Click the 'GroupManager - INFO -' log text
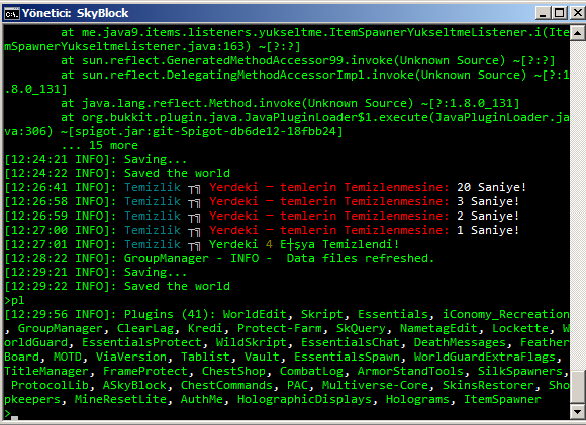 pos(198,258)
